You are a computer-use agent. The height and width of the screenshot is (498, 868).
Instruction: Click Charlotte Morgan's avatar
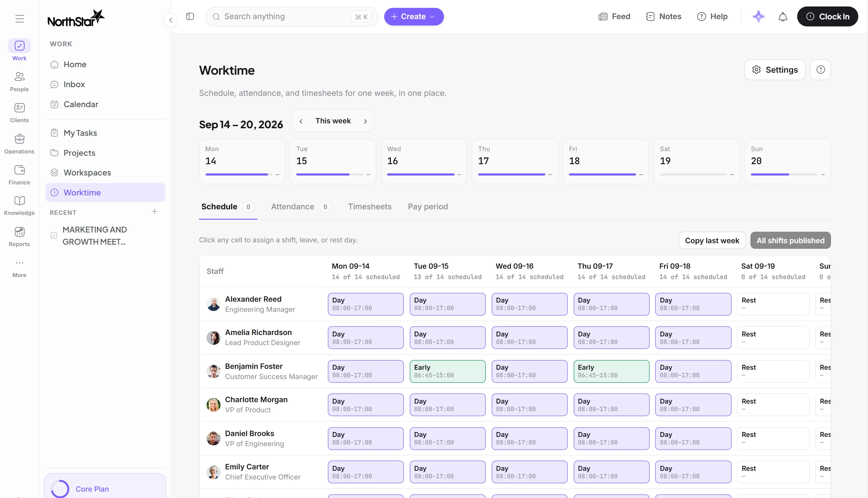[x=213, y=405]
